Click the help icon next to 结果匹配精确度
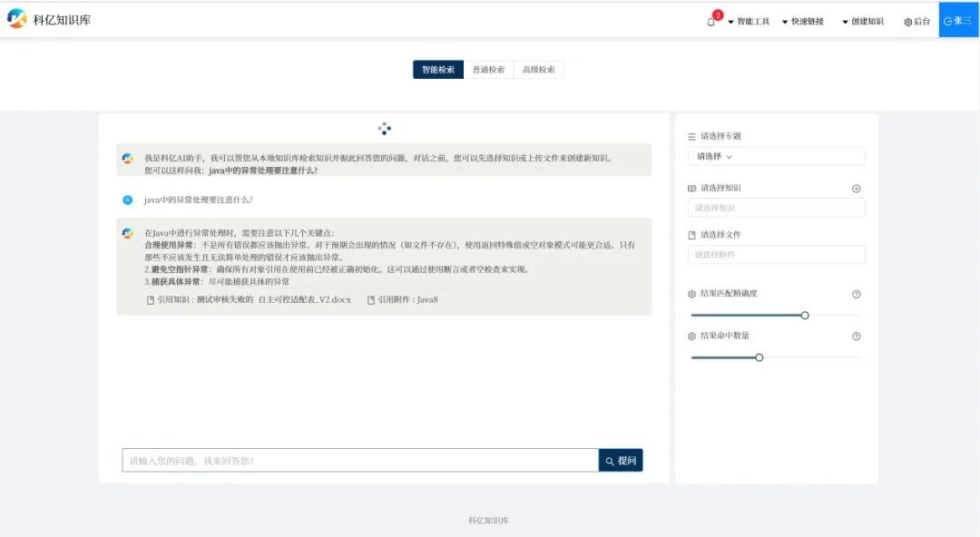Viewport: 980px width, 537px height. 856,294
